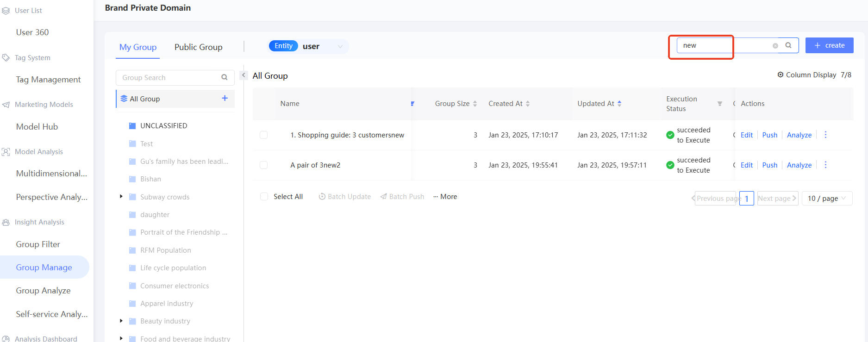The width and height of the screenshot is (868, 342).
Task: Click the Next page button
Action: point(778,198)
